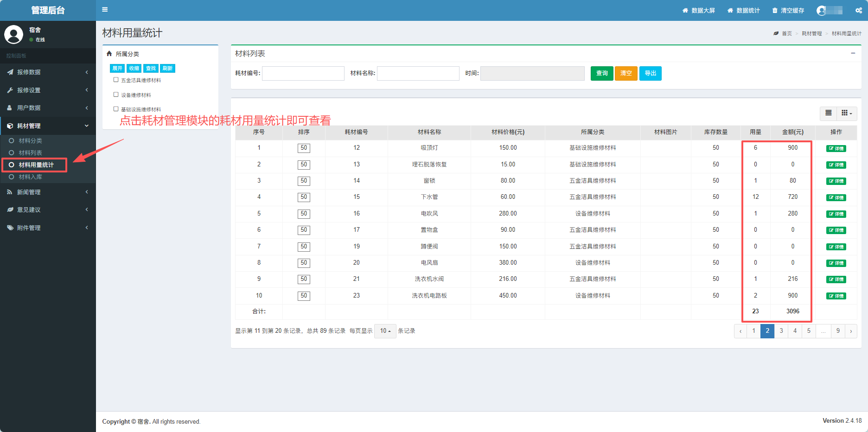Focus the 耗材编号 input field

(303, 73)
